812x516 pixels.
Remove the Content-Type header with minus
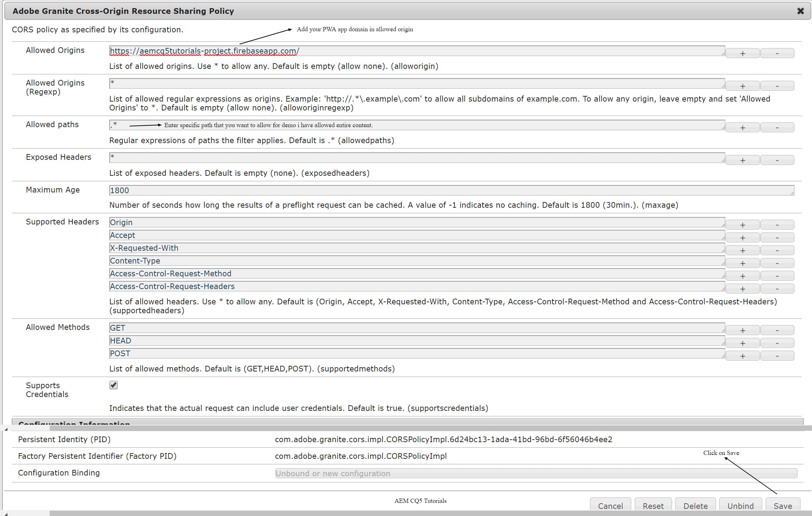(777, 264)
